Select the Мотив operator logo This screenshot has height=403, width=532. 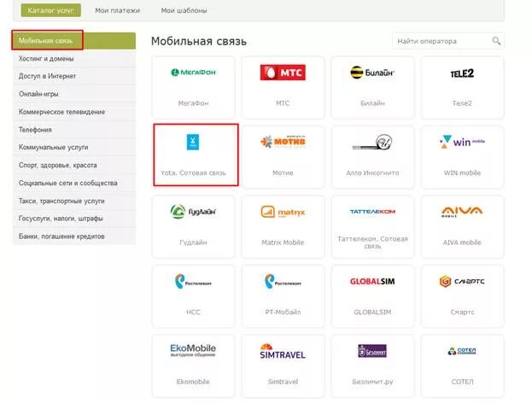(x=283, y=142)
